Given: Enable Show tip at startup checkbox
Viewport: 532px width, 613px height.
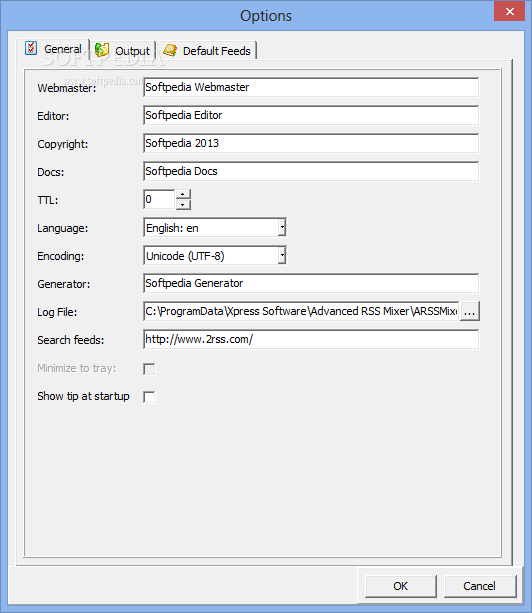Looking at the screenshot, I should click(149, 397).
